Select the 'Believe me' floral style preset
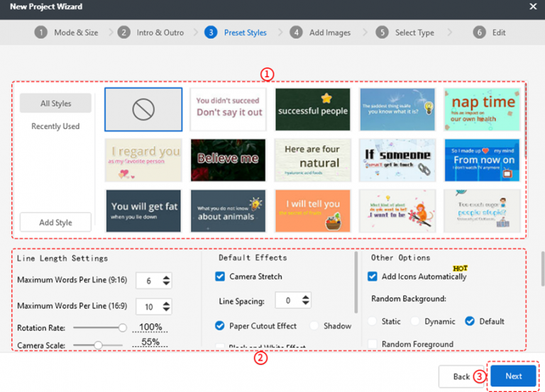Image resolution: width=545 pixels, height=392 pixels. pyautogui.click(x=228, y=159)
